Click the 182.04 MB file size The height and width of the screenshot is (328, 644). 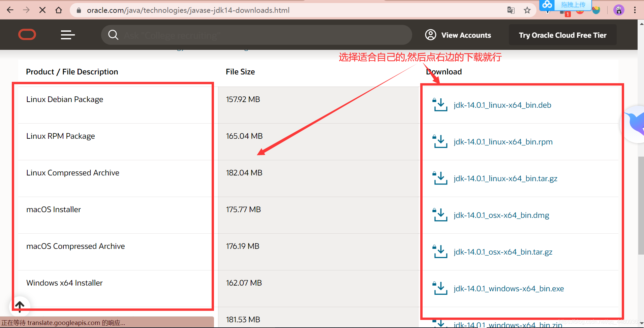[244, 173]
